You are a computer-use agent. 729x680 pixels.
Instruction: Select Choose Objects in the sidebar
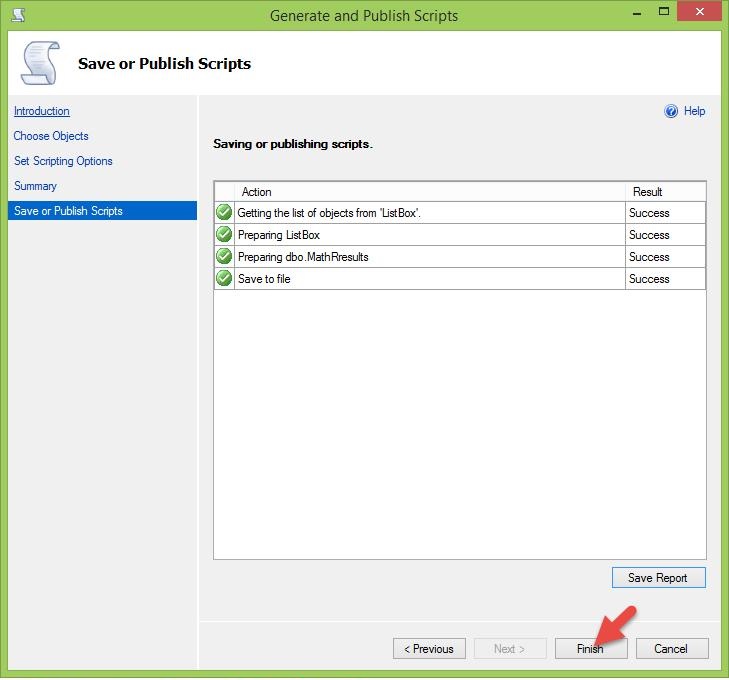click(51, 136)
